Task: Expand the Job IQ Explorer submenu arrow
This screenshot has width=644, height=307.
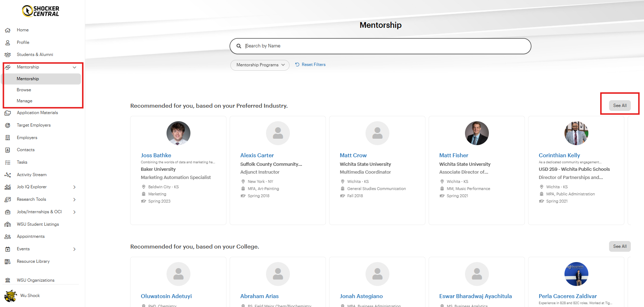Action: point(75,187)
